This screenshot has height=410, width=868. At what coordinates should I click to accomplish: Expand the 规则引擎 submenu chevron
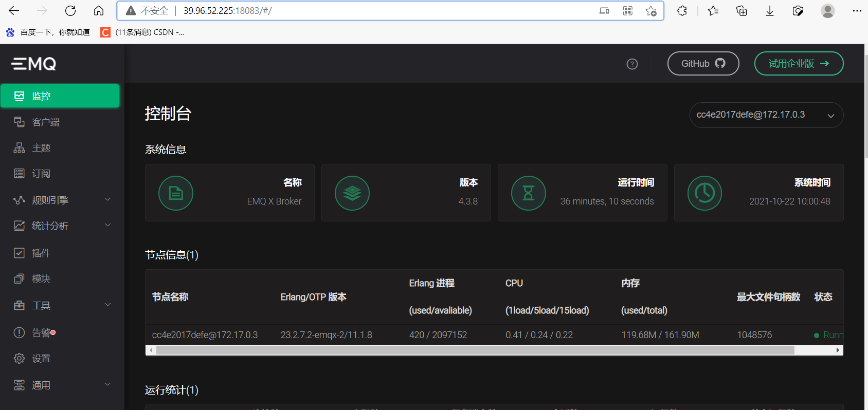point(108,199)
